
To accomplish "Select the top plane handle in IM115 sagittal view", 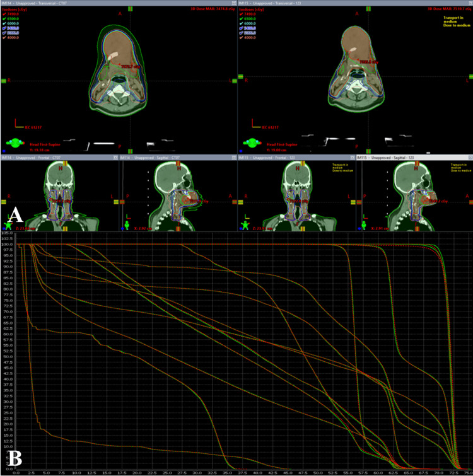I will pos(417,163).
